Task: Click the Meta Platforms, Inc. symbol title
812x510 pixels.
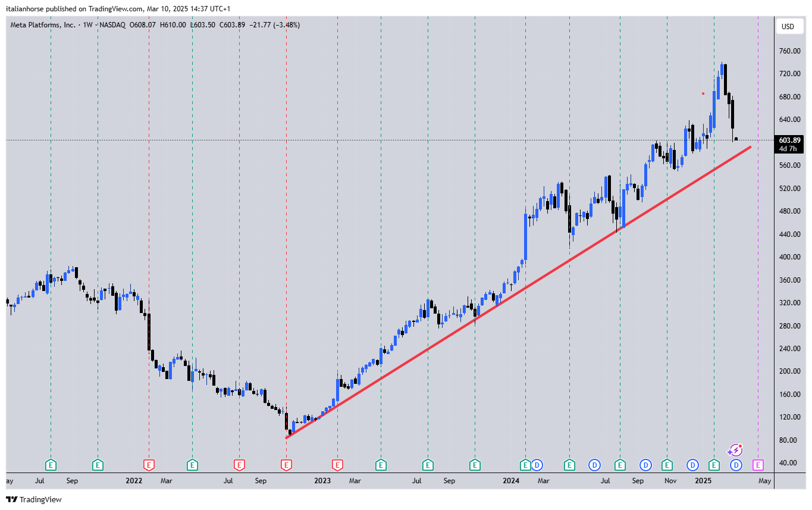Action: [43, 25]
